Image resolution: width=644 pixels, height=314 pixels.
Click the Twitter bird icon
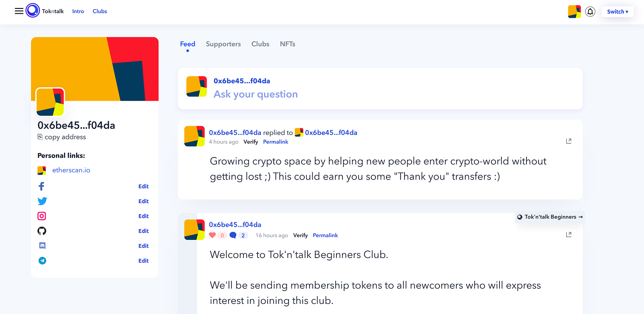click(42, 201)
